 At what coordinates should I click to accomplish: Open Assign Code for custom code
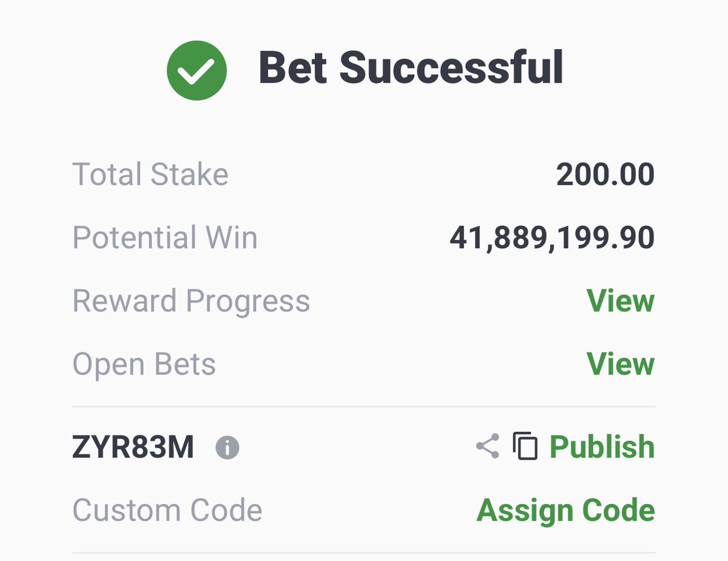[x=565, y=511]
